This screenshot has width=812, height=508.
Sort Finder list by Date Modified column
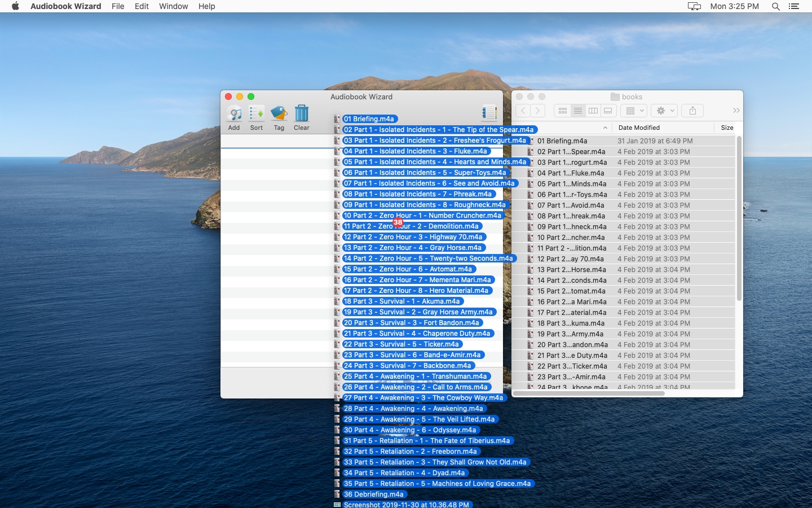[x=639, y=128]
